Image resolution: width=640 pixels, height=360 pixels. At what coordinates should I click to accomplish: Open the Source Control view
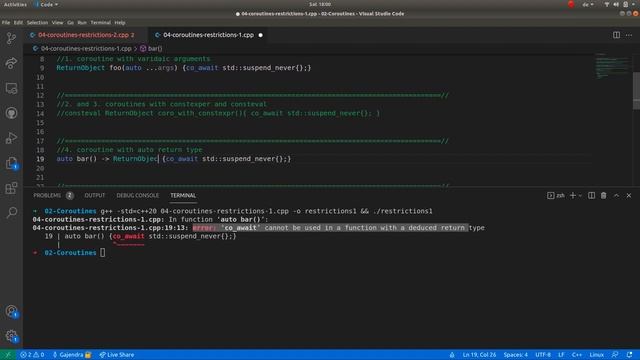[11, 38]
